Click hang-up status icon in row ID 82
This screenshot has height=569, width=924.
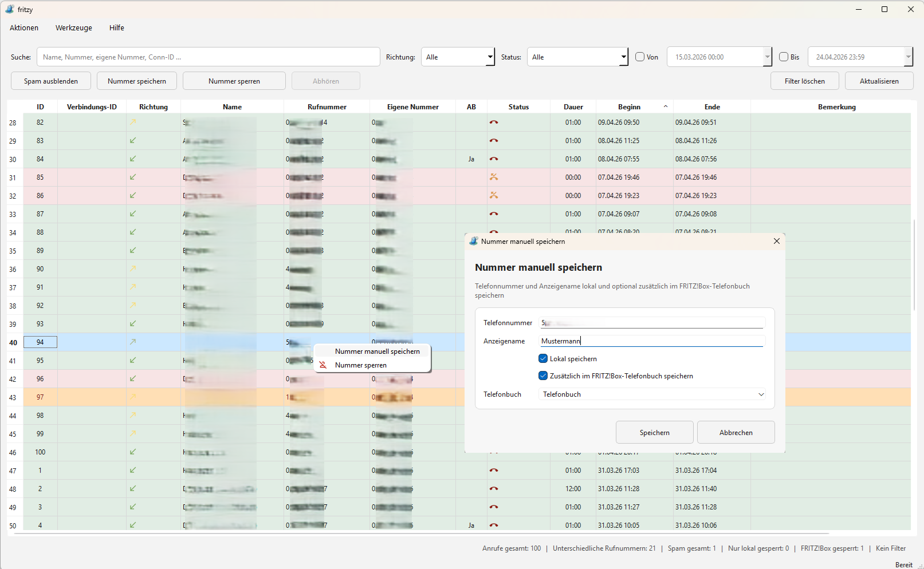pyautogui.click(x=494, y=123)
